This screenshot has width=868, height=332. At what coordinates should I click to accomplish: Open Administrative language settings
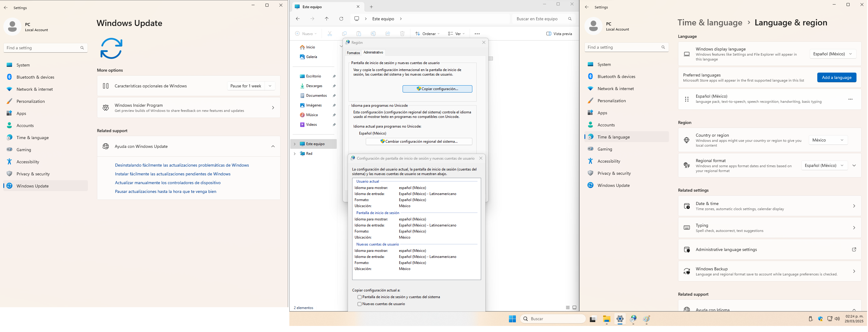(770, 250)
